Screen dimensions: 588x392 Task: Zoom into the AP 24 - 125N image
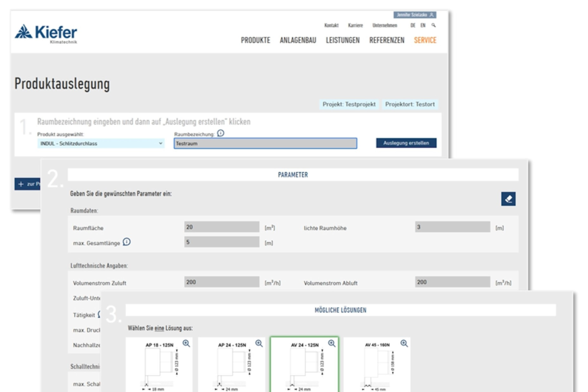click(259, 343)
